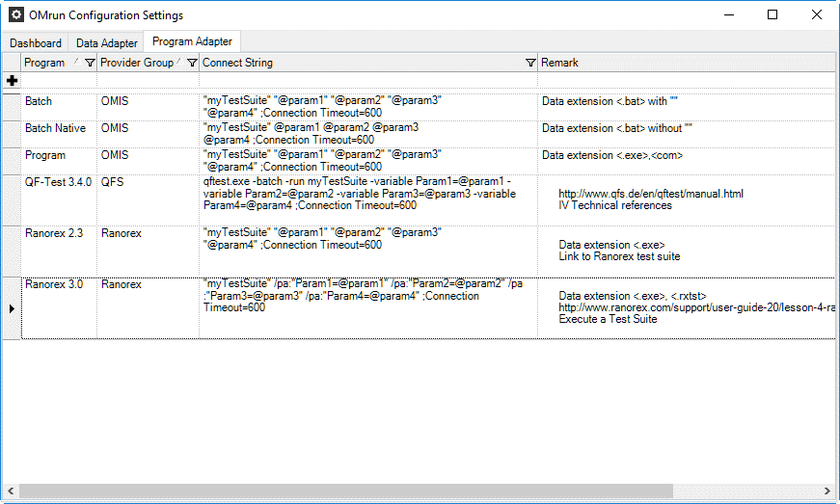Click the OMIS provider cell in Batch row

click(x=148, y=107)
